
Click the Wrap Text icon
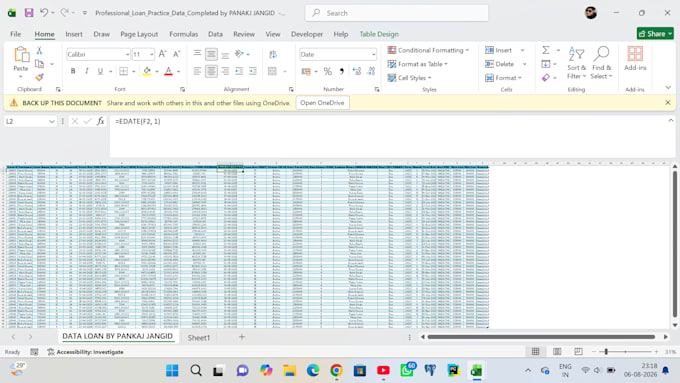[x=273, y=54]
